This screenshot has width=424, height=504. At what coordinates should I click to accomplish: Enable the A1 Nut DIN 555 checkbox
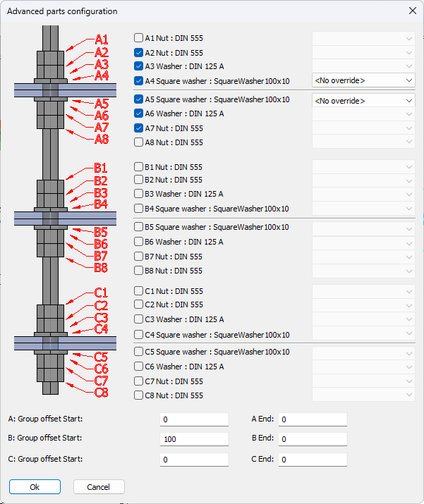pyautogui.click(x=139, y=38)
